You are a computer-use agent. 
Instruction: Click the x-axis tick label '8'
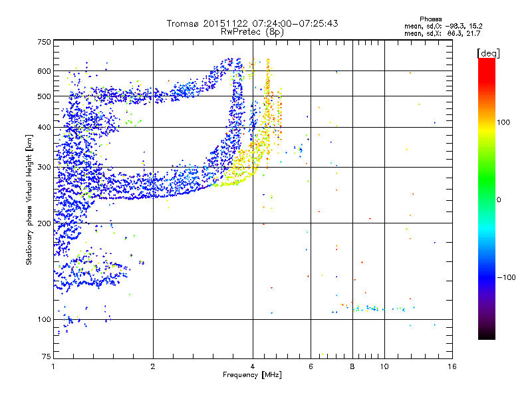352,366
